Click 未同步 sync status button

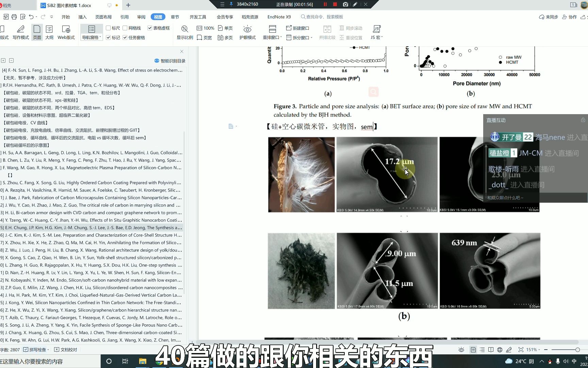(548, 17)
